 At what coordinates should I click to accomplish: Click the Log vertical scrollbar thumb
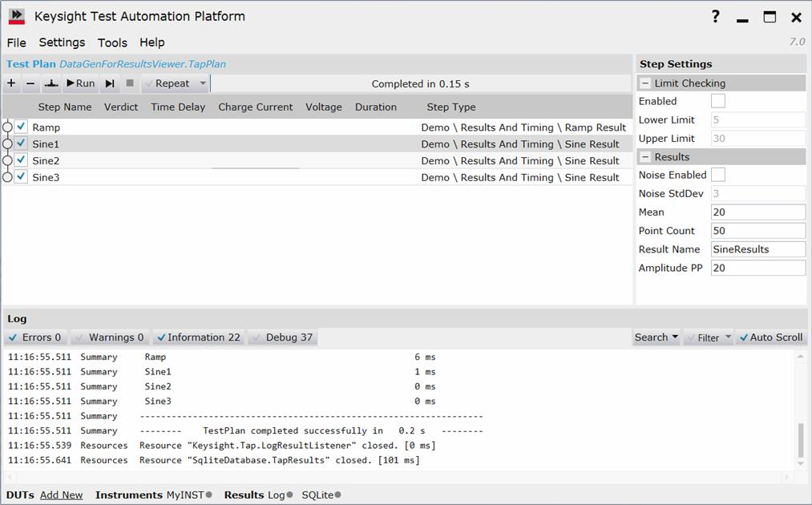coord(801,440)
